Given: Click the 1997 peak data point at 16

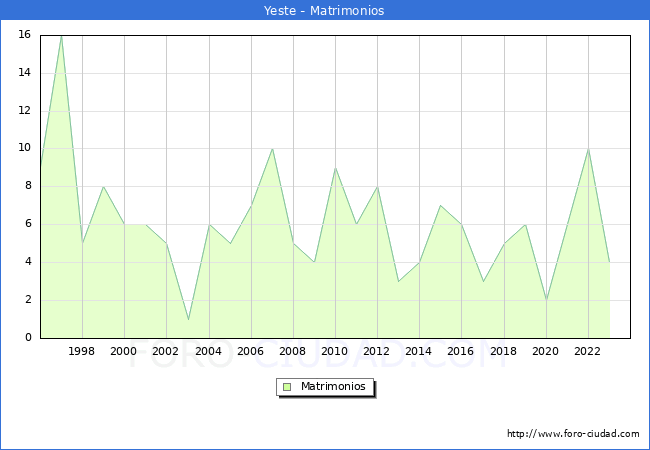Looking at the screenshot, I should [61, 35].
